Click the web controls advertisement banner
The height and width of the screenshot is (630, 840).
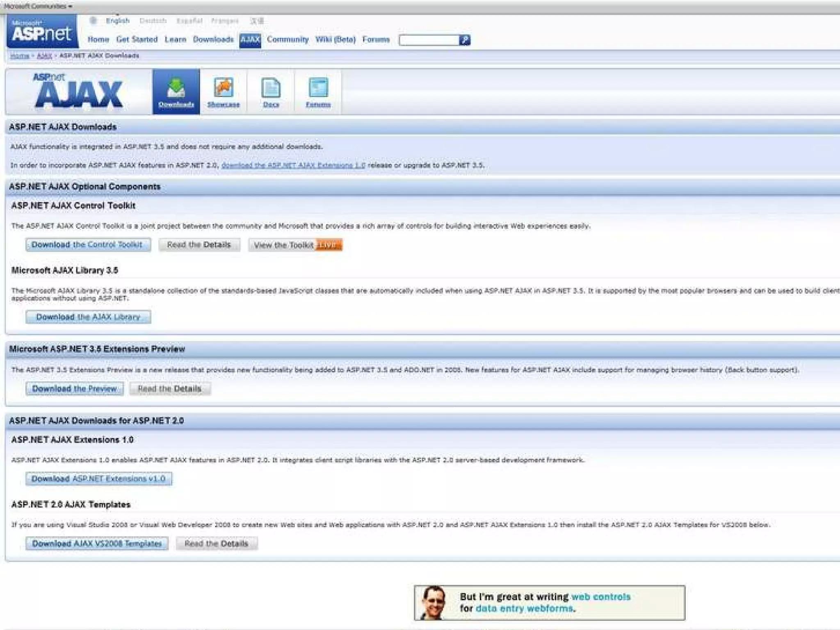pos(549,603)
